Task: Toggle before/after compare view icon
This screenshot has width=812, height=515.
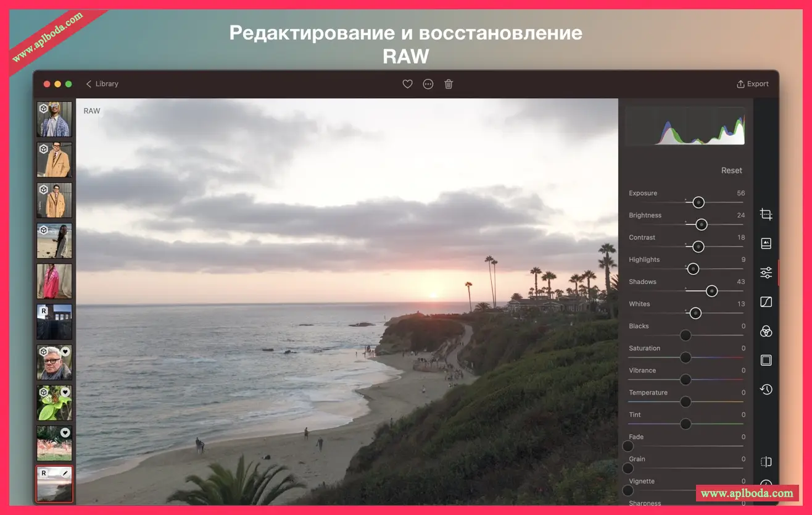Action: (x=766, y=462)
